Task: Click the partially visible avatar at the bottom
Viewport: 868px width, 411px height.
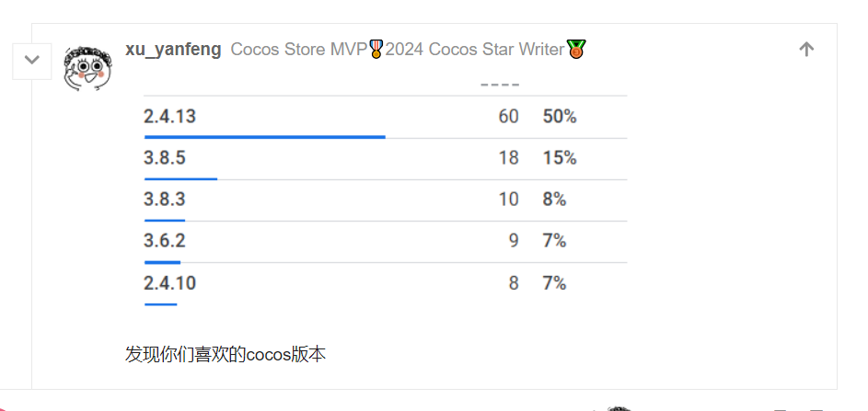Action: click(x=619, y=407)
